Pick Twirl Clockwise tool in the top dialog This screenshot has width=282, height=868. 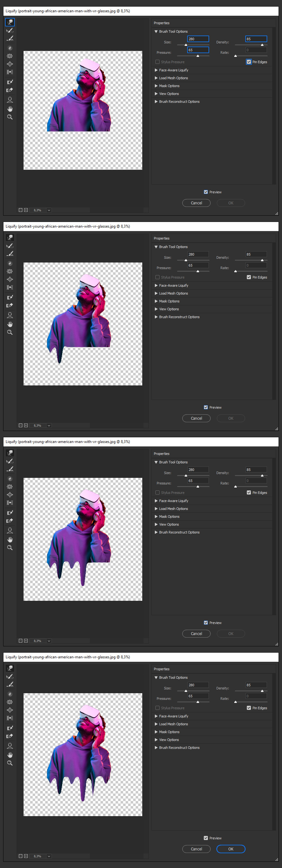coord(10,48)
